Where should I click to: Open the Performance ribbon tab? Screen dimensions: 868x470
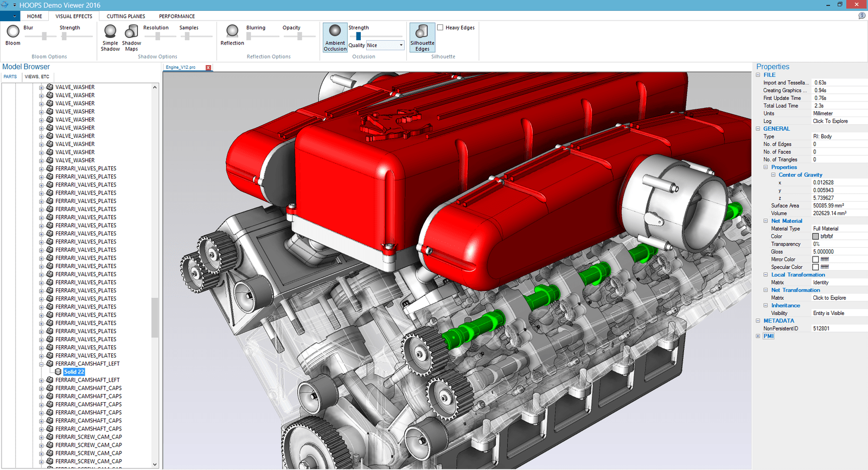(177, 16)
